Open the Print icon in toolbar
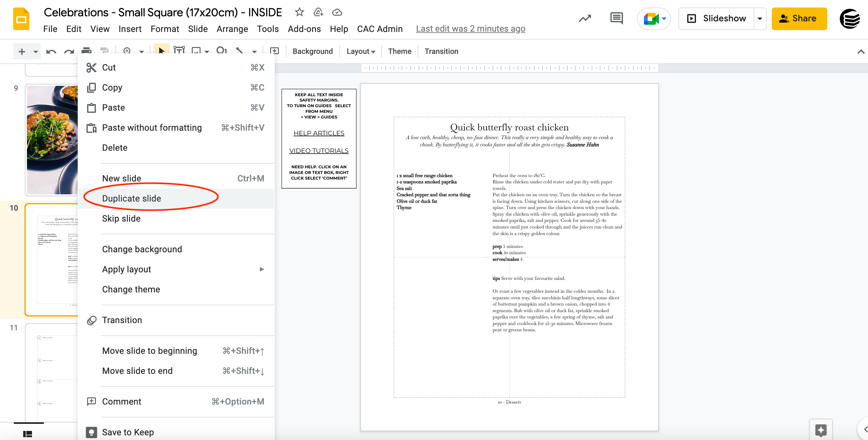The width and height of the screenshot is (868, 440). pos(86,51)
